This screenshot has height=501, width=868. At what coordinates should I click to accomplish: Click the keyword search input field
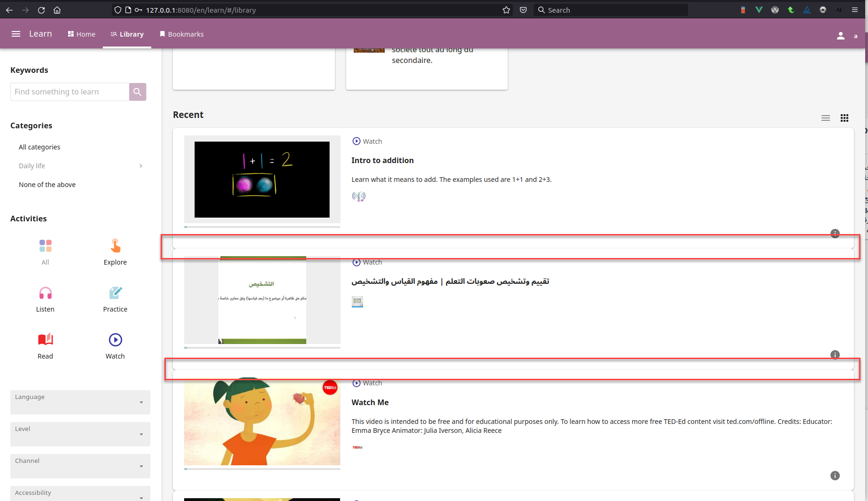coord(70,92)
